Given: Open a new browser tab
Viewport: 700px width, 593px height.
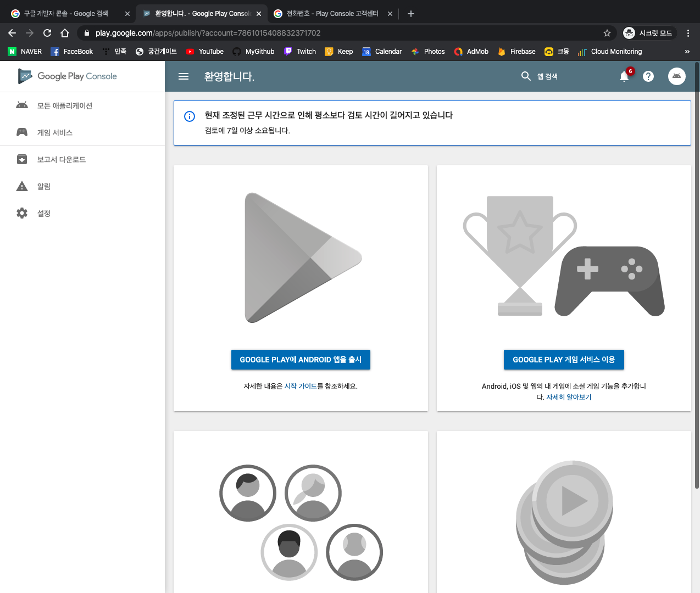Looking at the screenshot, I should [411, 14].
